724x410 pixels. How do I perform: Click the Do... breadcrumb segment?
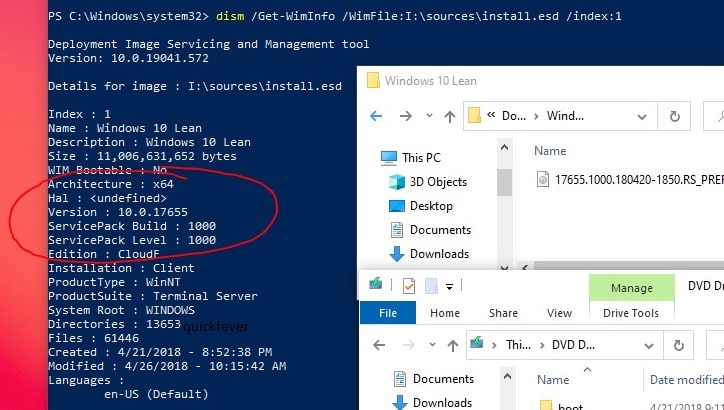(513, 116)
